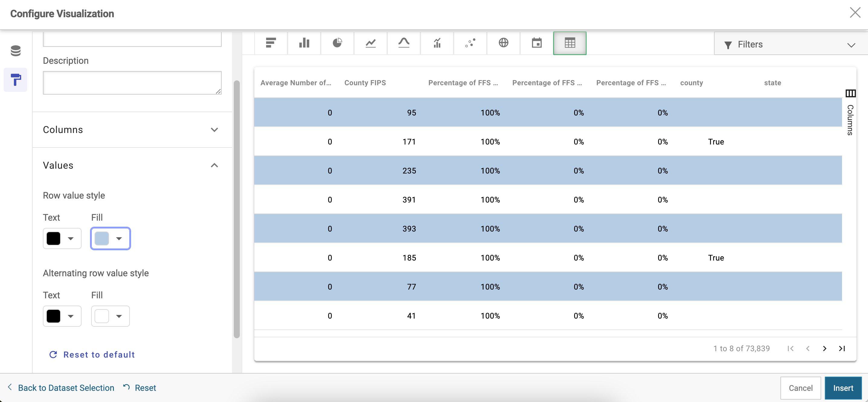Select the vertical bar chart type
This screenshot has height=402, width=868.
coord(304,43)
